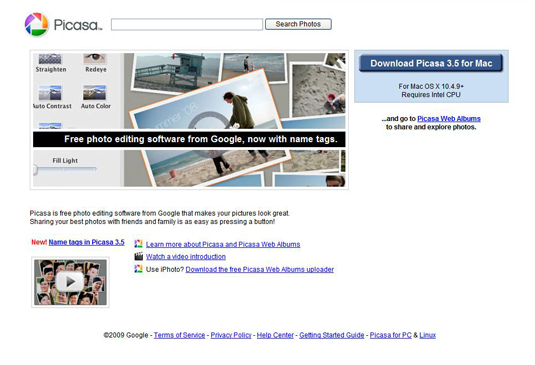Open Download the free Picasa Web Albums uploader
Screen dimensions: 535x365
[x=260, y=269]
